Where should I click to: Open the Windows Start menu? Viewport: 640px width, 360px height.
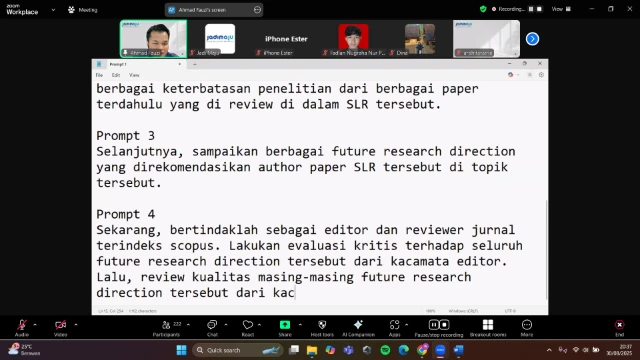[x=182, y=350]
